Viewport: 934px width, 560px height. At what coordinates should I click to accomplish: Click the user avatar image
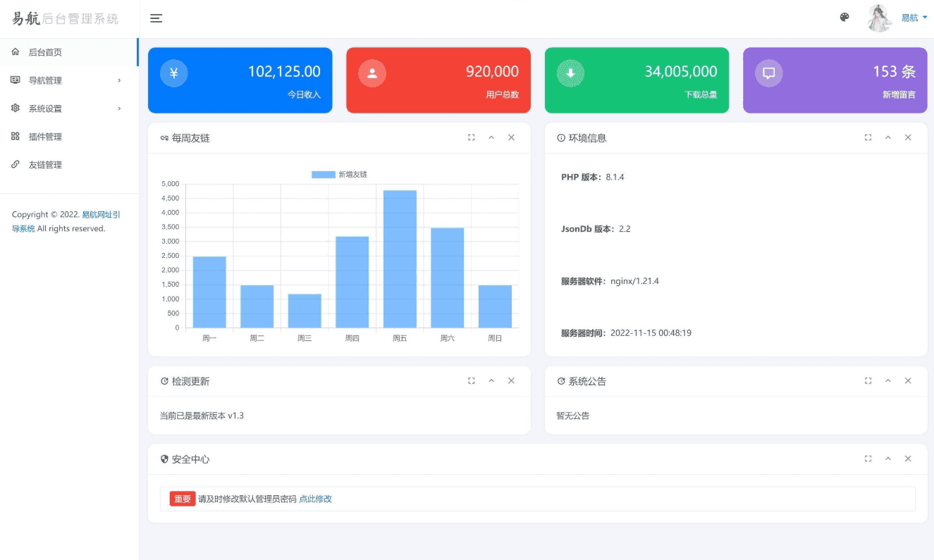[879, 18]
